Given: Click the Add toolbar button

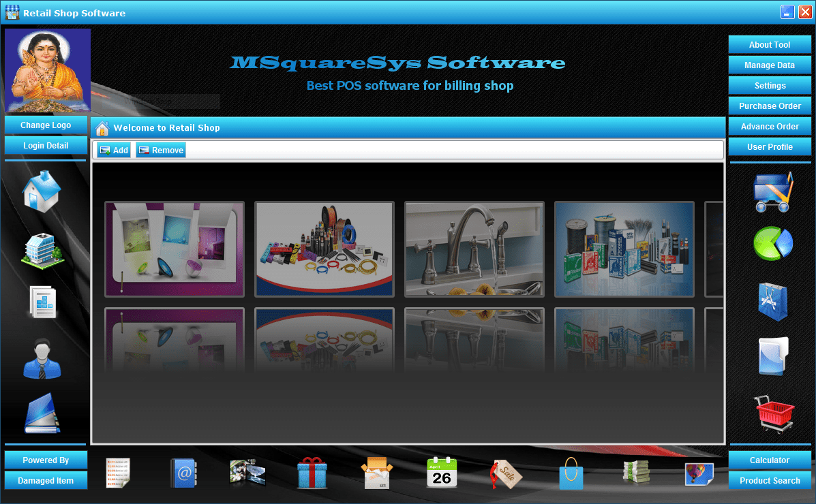Looking at the screenshot, I should tap(114, 151).
